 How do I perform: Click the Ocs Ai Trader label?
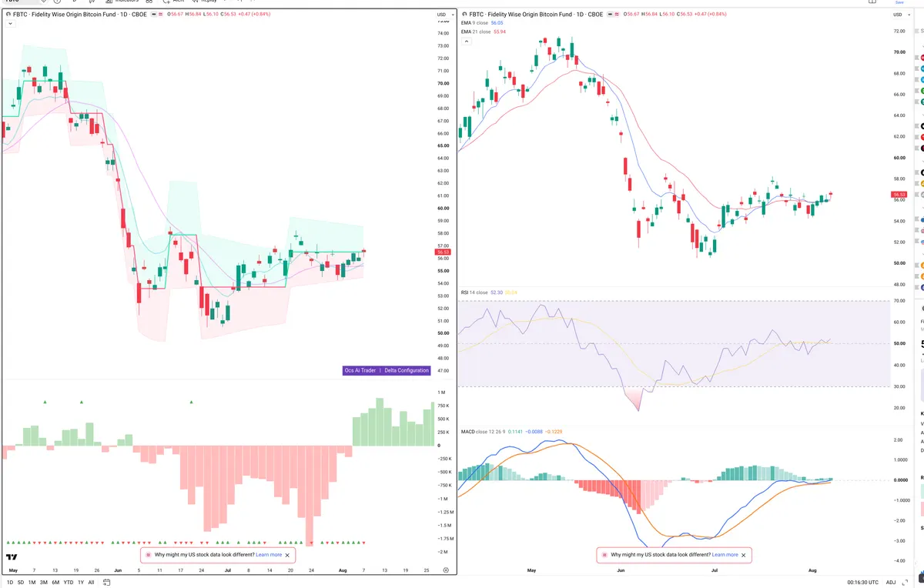(360, 370)
